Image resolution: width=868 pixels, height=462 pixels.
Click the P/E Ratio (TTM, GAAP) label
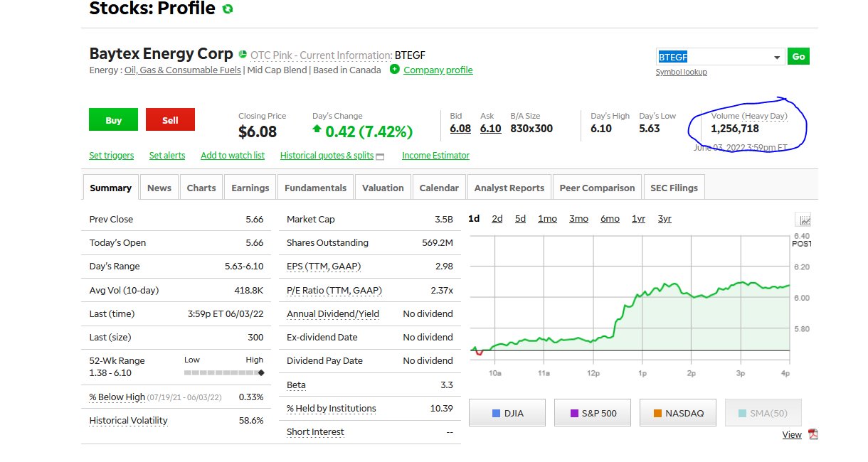[334, 290]
